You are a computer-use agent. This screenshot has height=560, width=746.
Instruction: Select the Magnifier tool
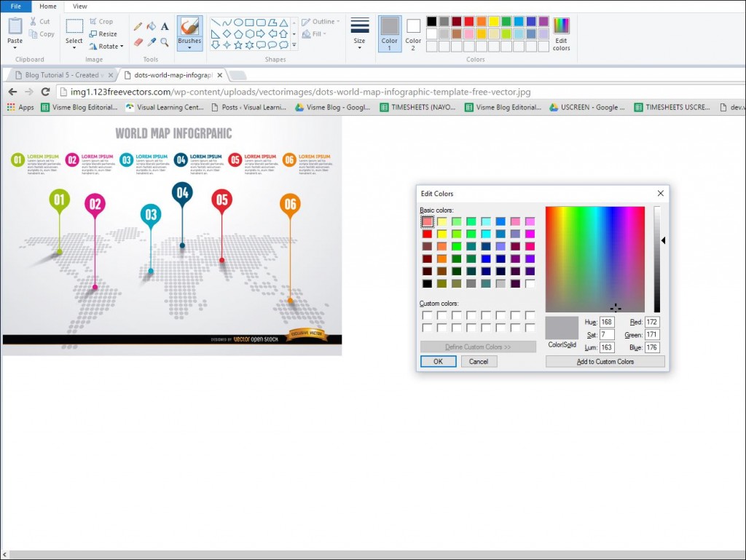pyautogui.click(x=165, y=42)
